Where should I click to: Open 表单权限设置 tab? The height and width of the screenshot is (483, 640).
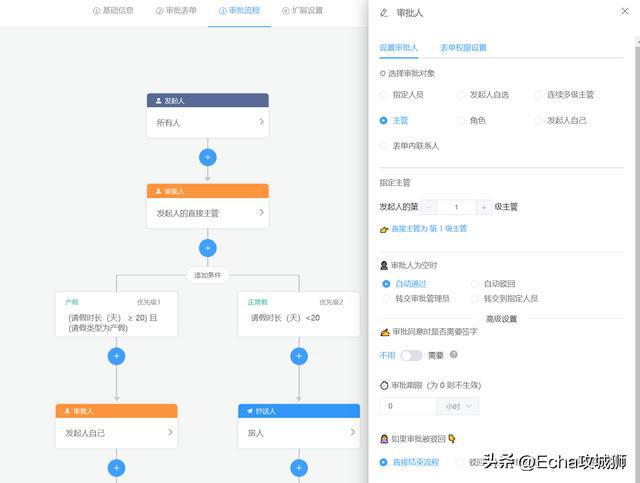(x=463, y=47)
